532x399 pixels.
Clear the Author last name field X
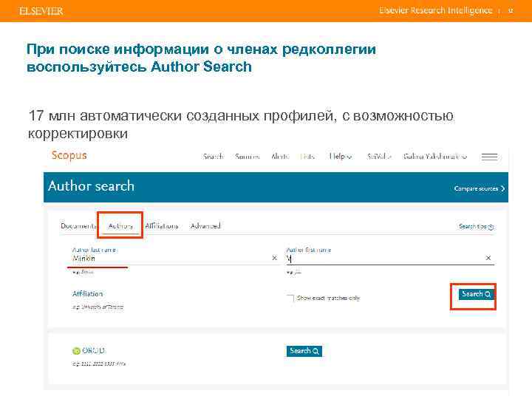click(274, 258)
